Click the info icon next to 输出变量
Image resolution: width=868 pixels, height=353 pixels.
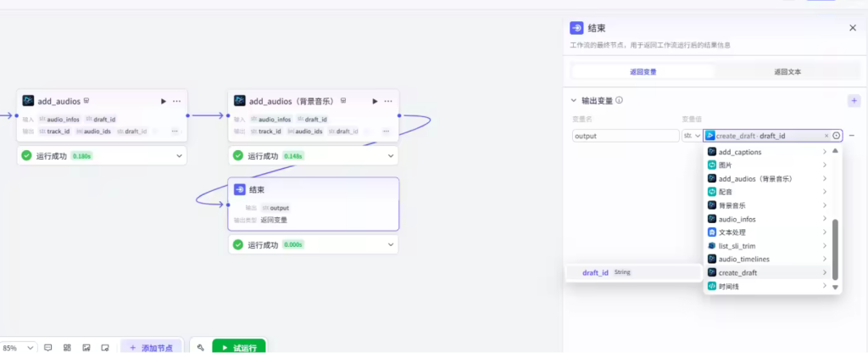(620, 100)
